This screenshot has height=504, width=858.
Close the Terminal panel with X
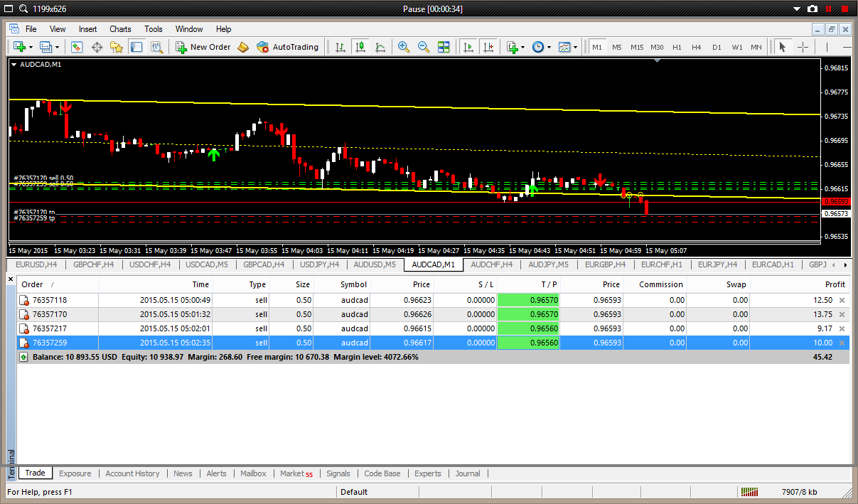(11, 279)
